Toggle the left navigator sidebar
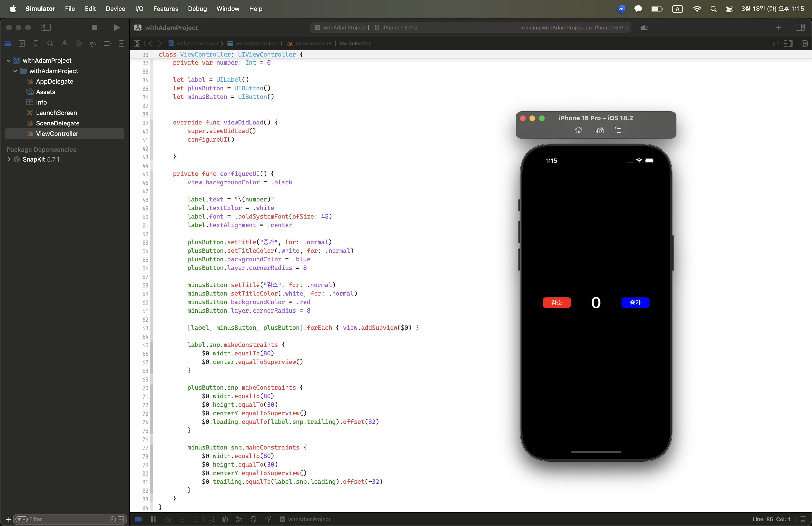This screenshot has width=812, height=526. [46, 27]
